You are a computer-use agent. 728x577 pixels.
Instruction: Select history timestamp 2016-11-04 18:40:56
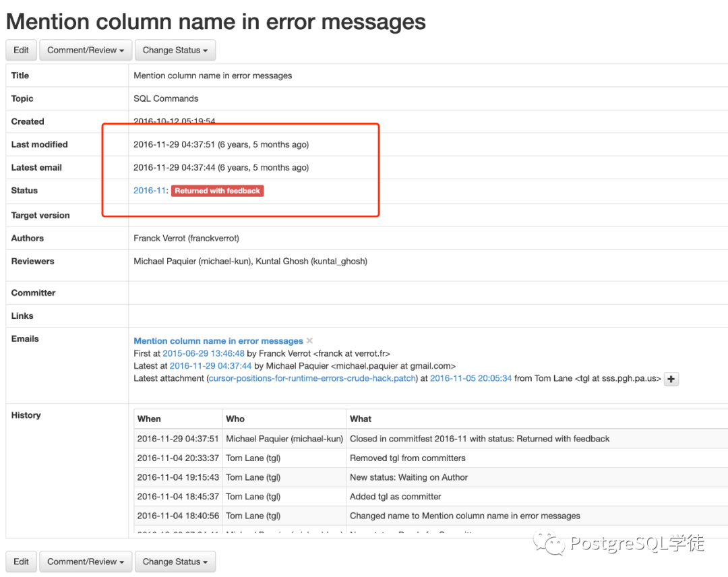(x=178, y=516)
